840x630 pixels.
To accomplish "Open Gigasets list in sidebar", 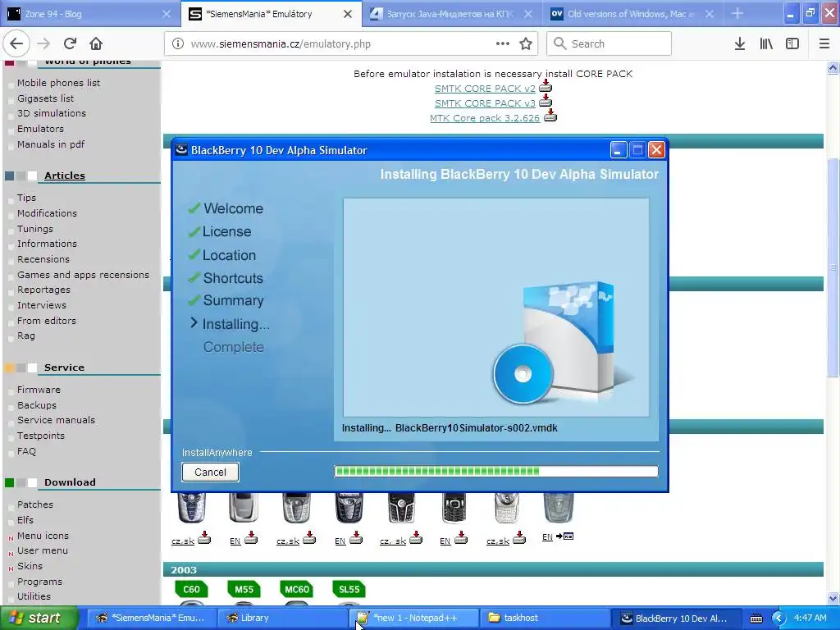I will coord(46,98).
